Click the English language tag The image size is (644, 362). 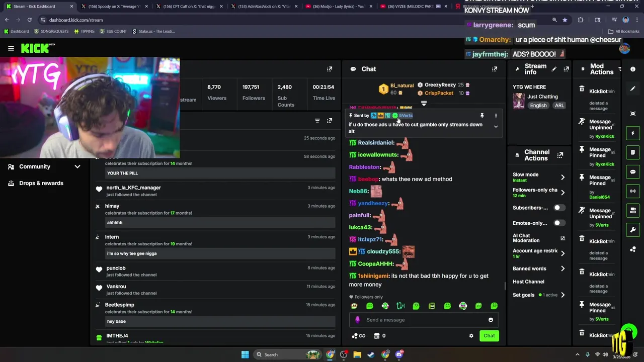pyautogui.click(x=538, y=106)
